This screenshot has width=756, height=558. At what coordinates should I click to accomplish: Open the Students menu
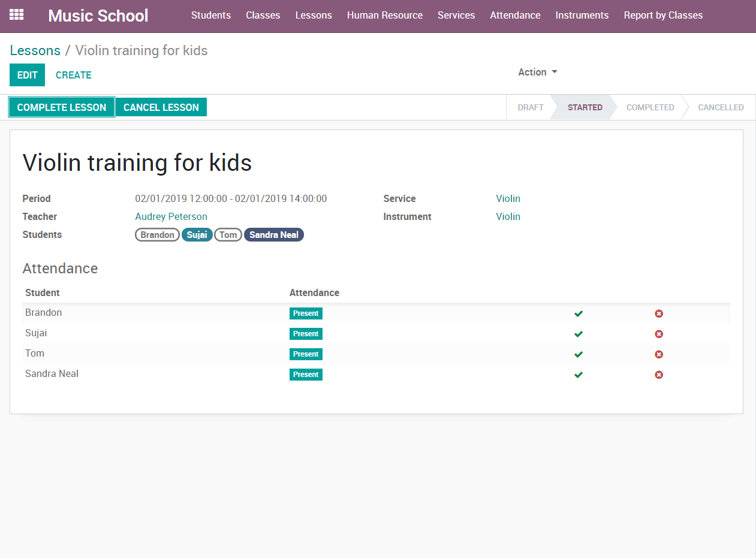211,16
